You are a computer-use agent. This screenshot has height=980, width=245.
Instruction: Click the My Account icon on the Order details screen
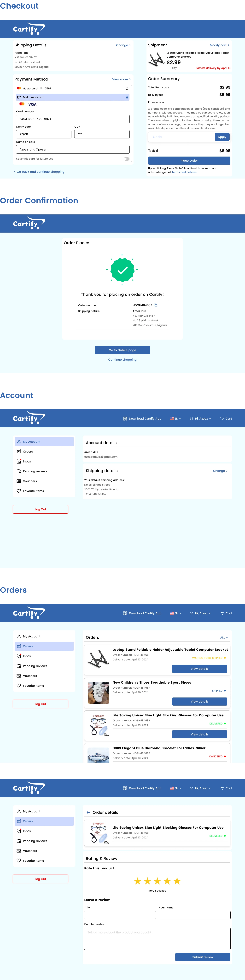coord(19,811)
